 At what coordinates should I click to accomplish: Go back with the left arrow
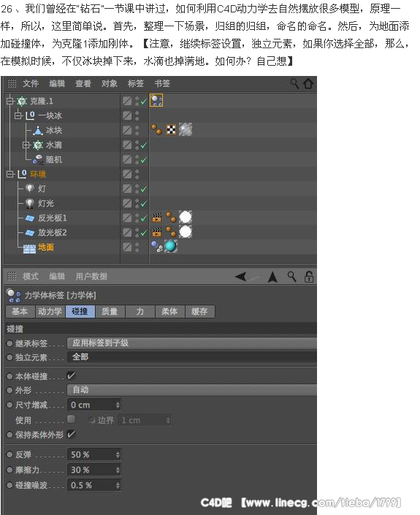click(x=241, y=277)
